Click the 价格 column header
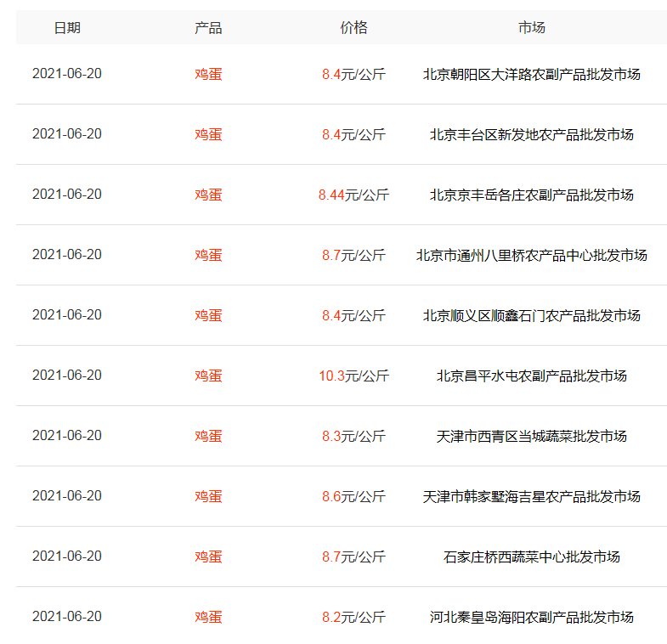 click(353, 28)
